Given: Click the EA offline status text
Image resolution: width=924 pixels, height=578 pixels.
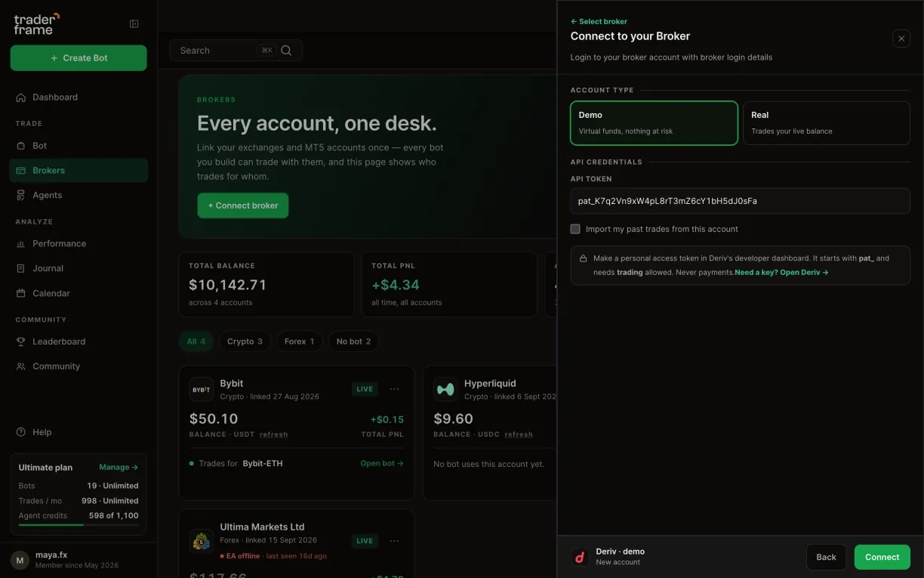Looking at the screenshot, I should point(243,556).
